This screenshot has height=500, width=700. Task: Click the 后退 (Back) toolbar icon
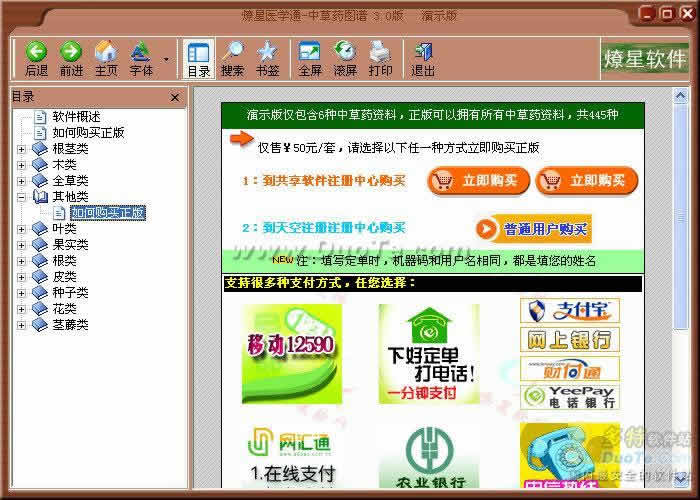point(36,58)
